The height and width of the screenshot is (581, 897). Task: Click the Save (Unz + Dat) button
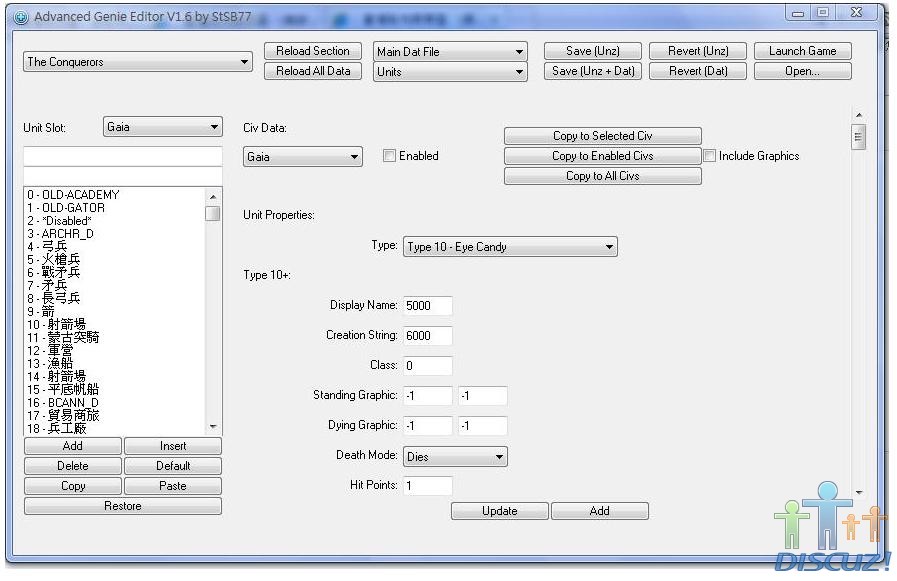coord(593,71)
